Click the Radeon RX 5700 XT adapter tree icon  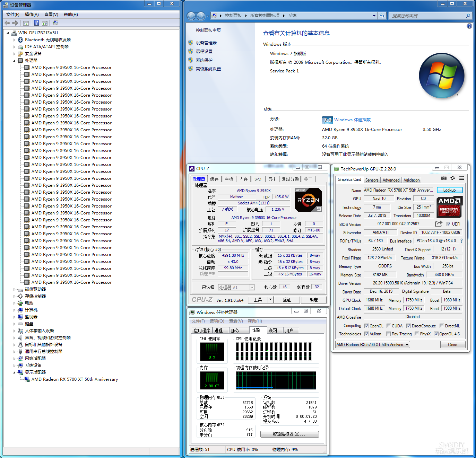(x=27, y=379)
